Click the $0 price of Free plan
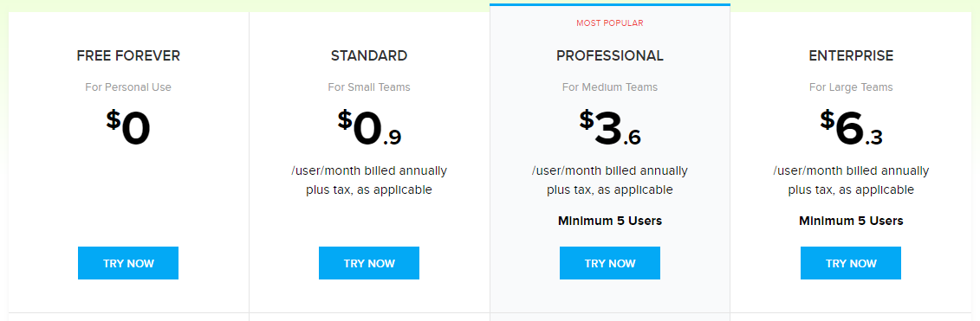Viewport: 980px width, 321px height. pyautogui.click(x=128, y=128)
